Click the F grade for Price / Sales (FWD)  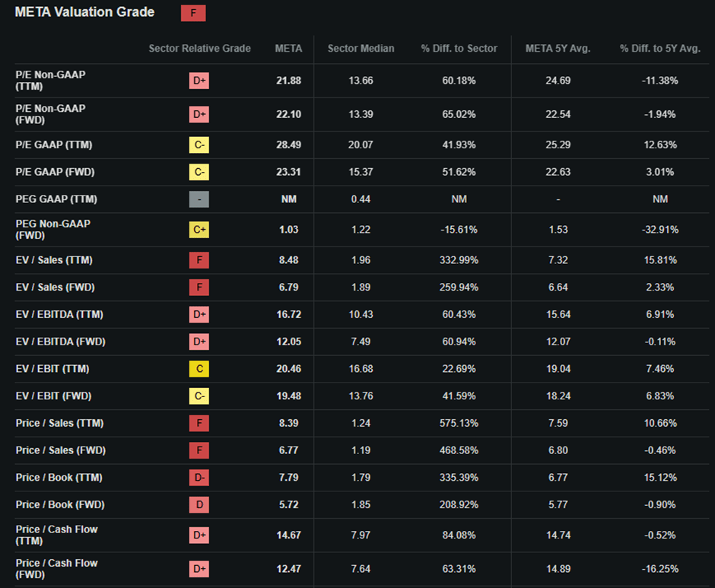pos(199,450)
